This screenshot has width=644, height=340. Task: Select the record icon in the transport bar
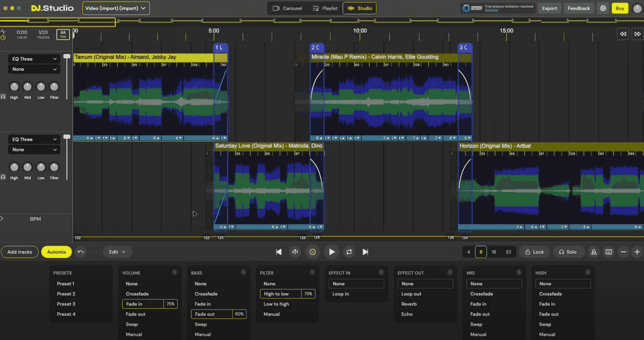click(313, 252)
